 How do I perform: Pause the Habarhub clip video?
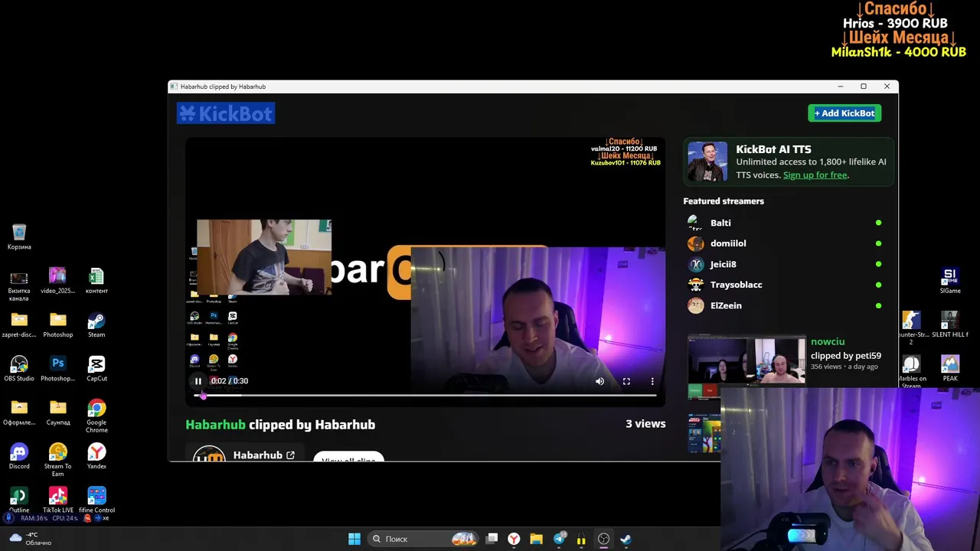[x=198, y=381]
